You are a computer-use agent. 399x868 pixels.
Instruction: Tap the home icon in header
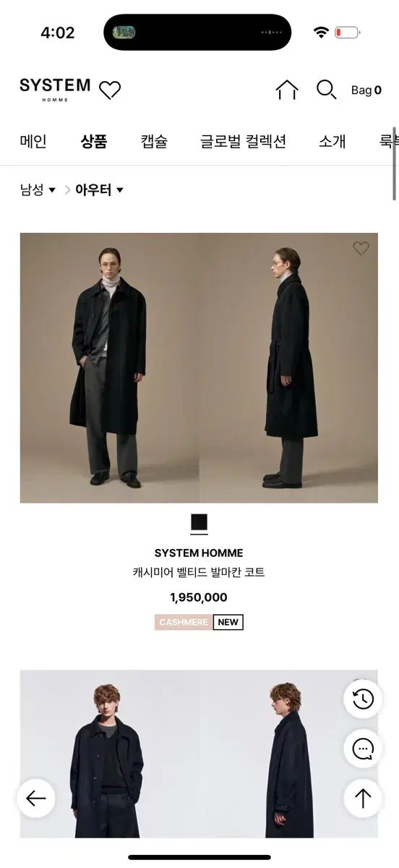pyautogui.click(x=287, y=90)
